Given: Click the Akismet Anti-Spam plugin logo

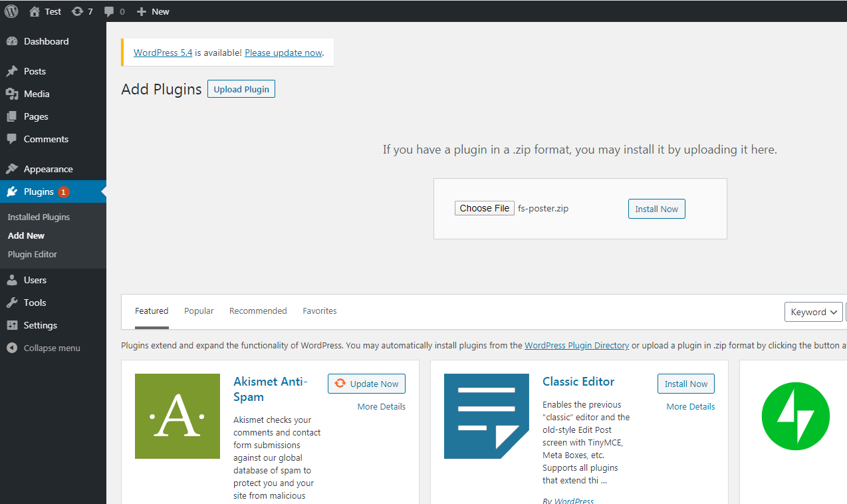Looking at the screenshot, I should coord(178,416).
